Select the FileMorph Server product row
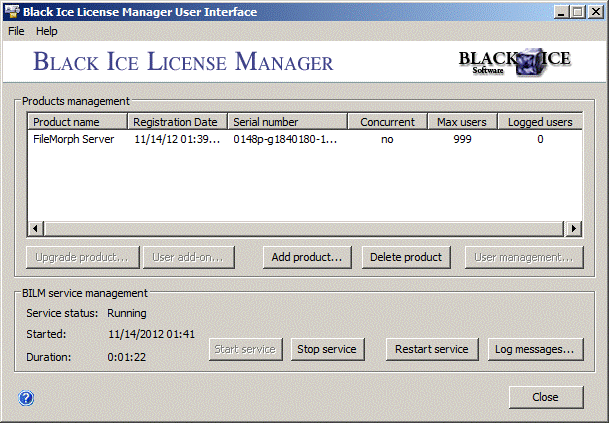Image resolution: width=609 pixels, height=423 pixels. pos(305,139)
